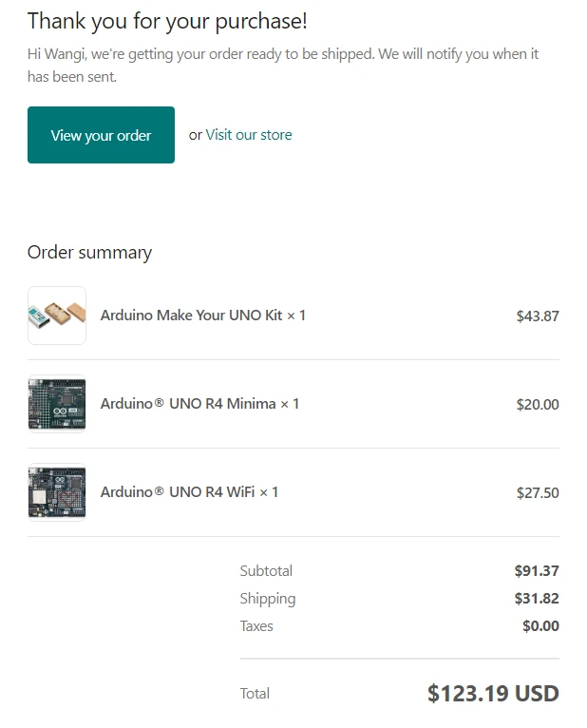Click the $43.87 item price

click(537, 316)
